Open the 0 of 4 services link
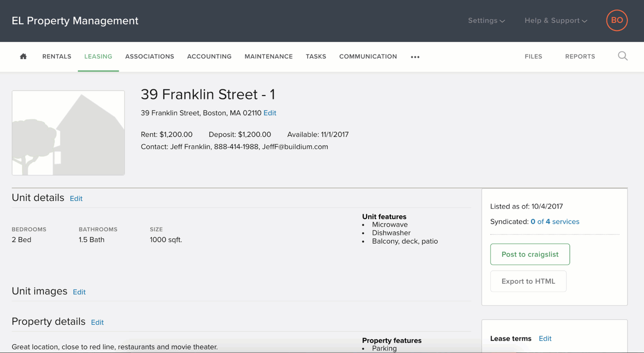Screen dimensions: 644x353 click(555, 221)
